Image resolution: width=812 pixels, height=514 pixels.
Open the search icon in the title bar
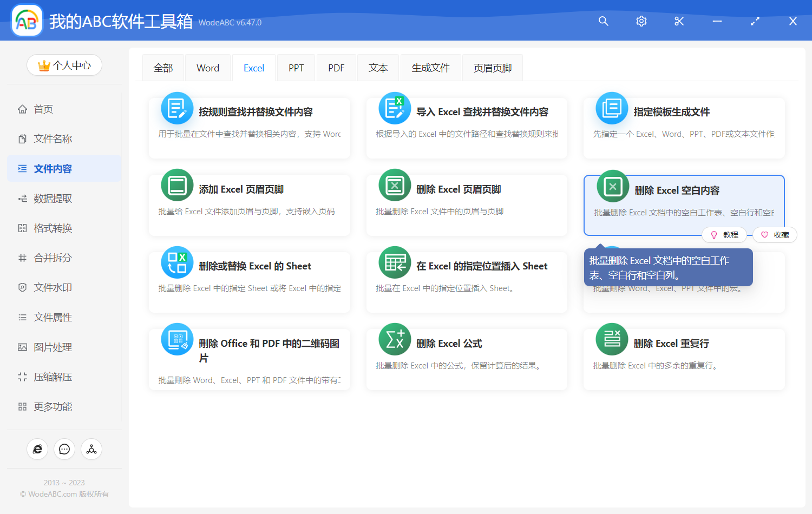pyautogui.click(x=603, y=21)
